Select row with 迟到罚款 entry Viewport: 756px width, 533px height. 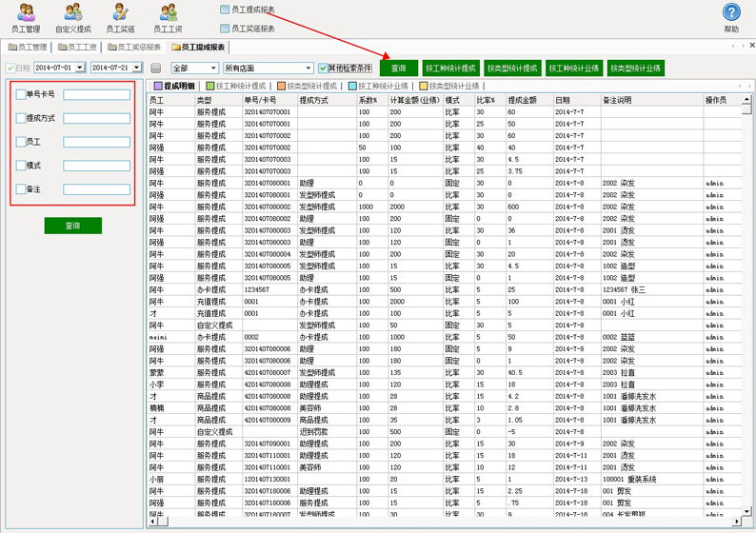coord(445,432)
